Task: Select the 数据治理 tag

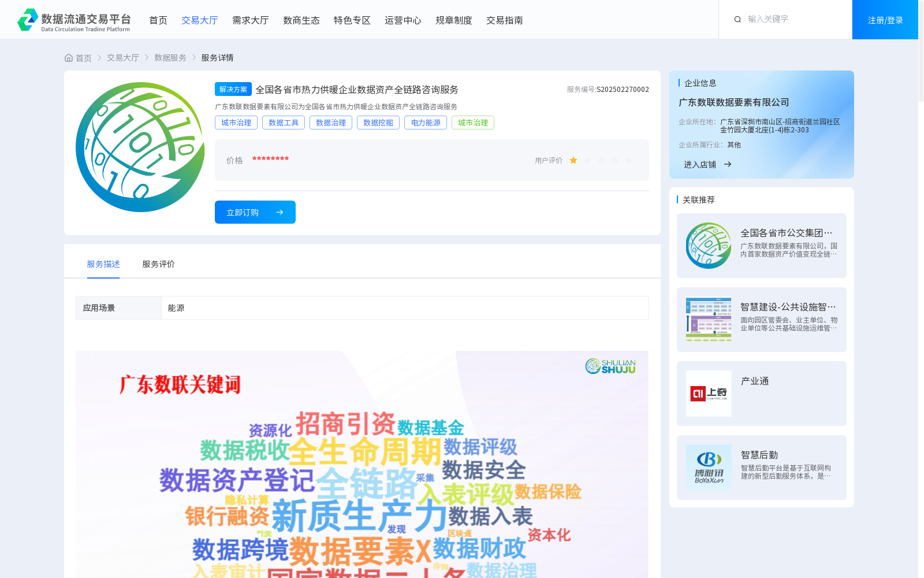Action: tap(331, 123)
